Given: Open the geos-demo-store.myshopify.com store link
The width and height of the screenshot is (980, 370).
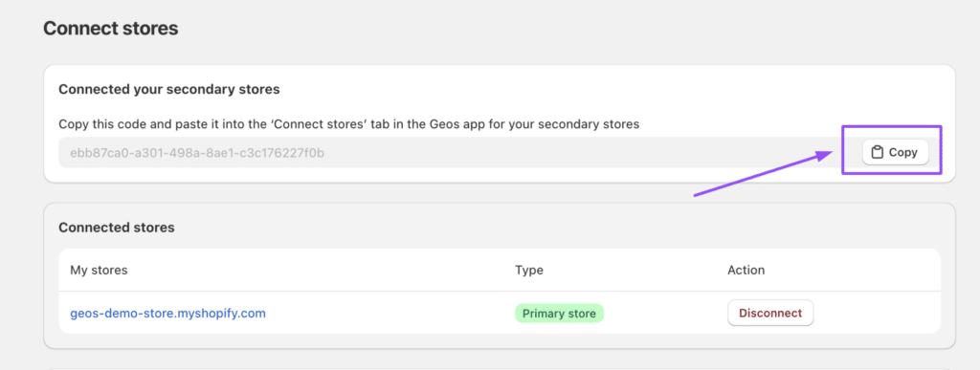Looking at the screenshot, I should (x=168, y=313).
